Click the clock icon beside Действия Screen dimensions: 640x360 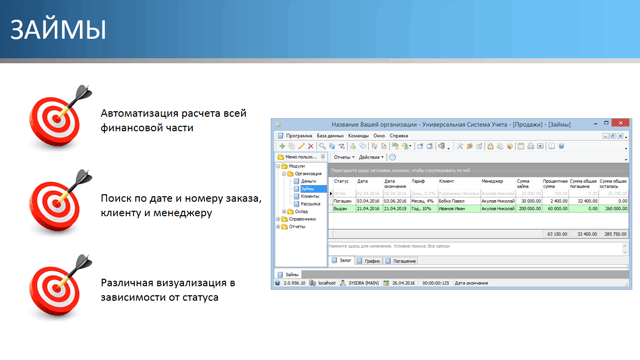[392, 157]
